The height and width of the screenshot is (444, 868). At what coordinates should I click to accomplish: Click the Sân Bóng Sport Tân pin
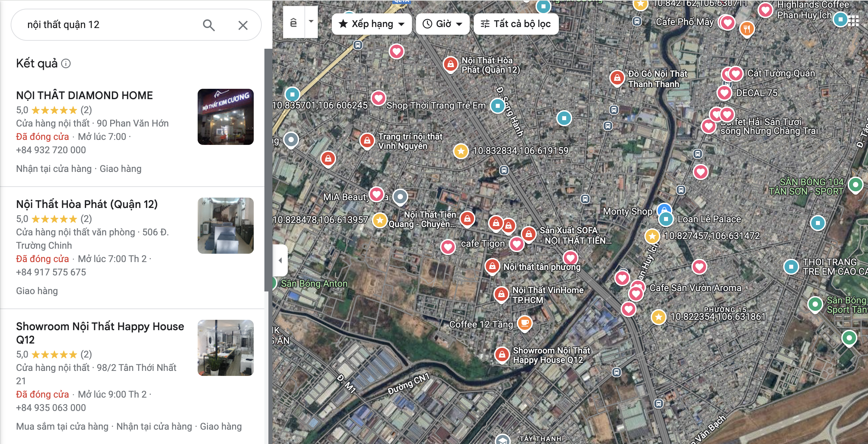(x=815, y=304)
